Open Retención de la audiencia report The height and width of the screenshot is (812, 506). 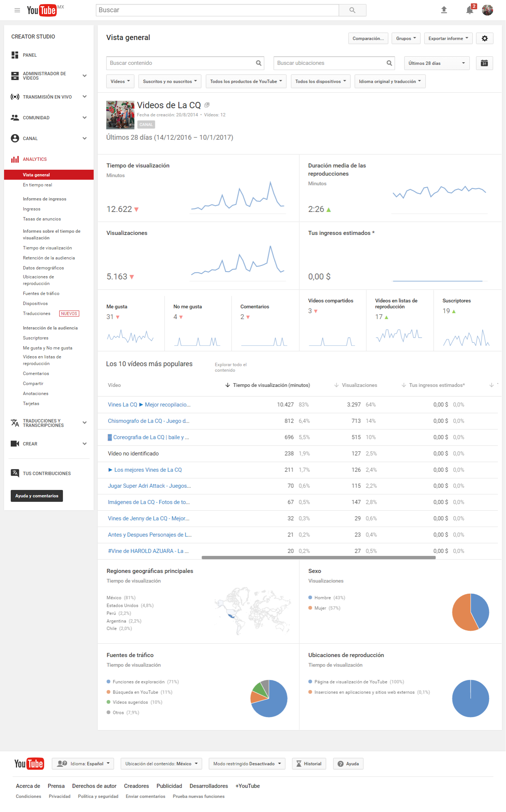point(49,258)
